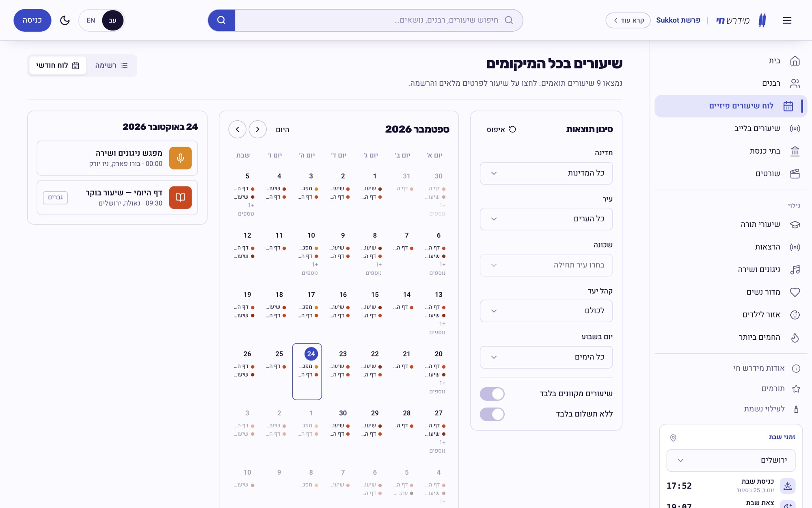Open the ירושלים city dropdown in זמני שבת
Image resolution: width=812 pixels, height=508 pixels.
click(x=731, y=460)
